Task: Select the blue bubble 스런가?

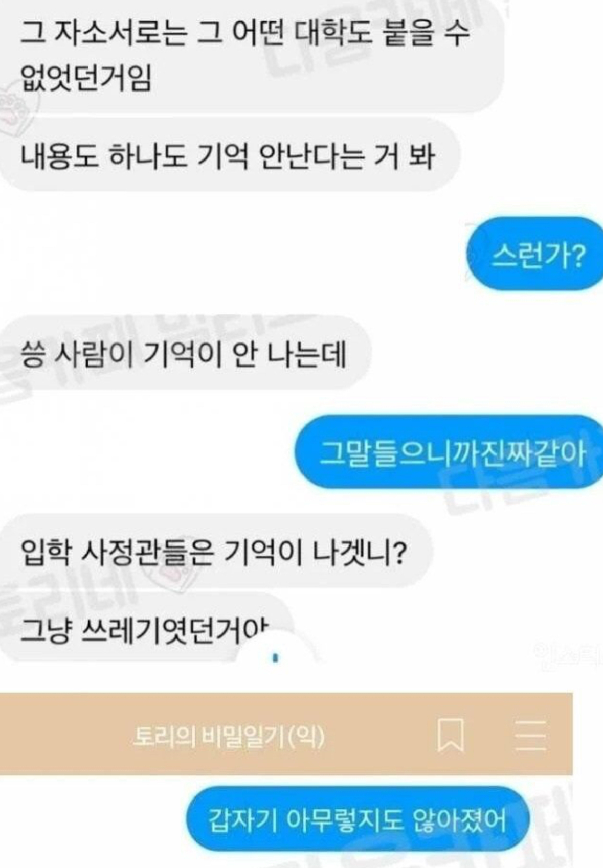Action: tap(535, 254)
